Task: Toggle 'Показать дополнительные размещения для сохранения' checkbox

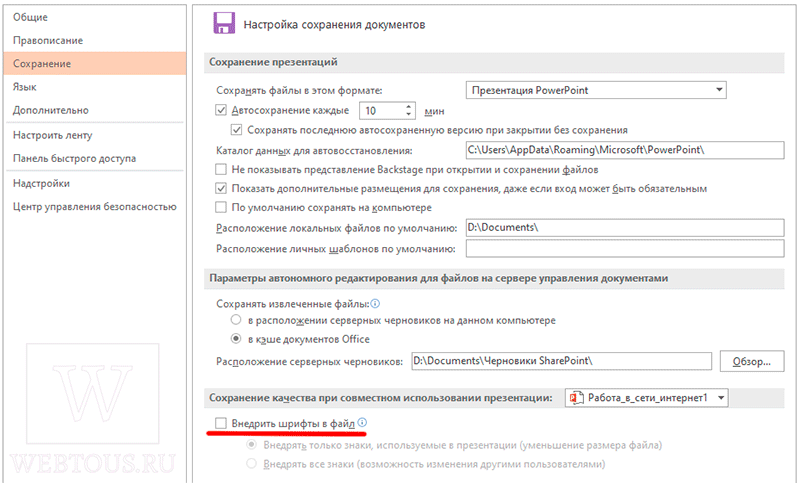Action: [221, 189]
